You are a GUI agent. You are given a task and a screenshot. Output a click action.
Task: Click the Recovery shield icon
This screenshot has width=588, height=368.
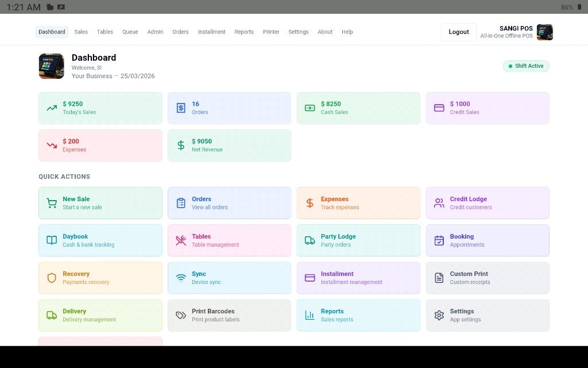(x=51, y=277)
